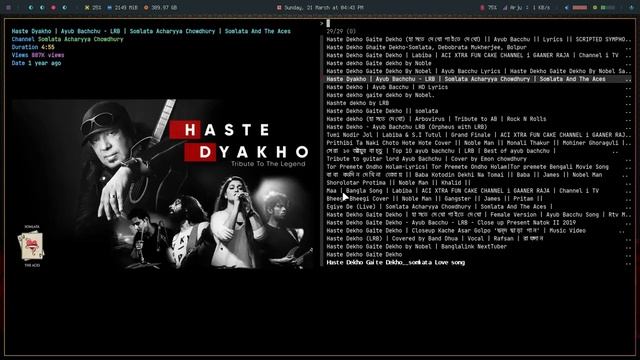Select 'Haste Dekho Gaite Dekho By Nobel | Ayub Bacchu Lyrics'
This screenshot has width=640, height=360.
pos(479,71)
